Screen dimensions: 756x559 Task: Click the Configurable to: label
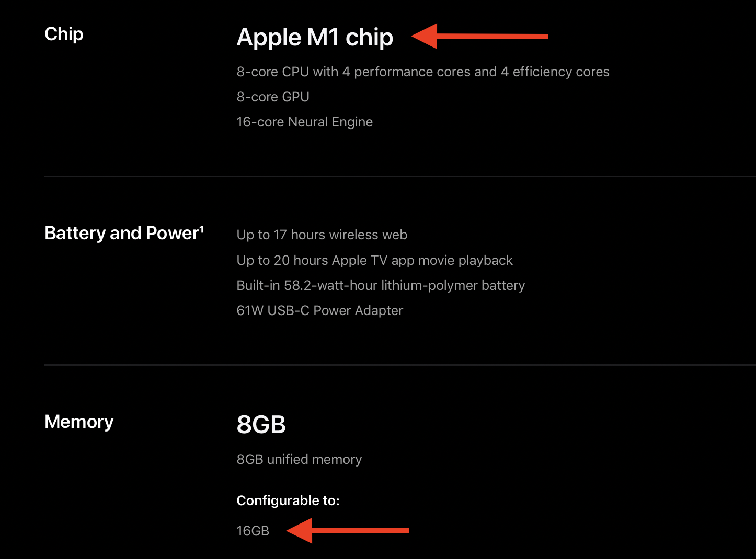point(288,500)
